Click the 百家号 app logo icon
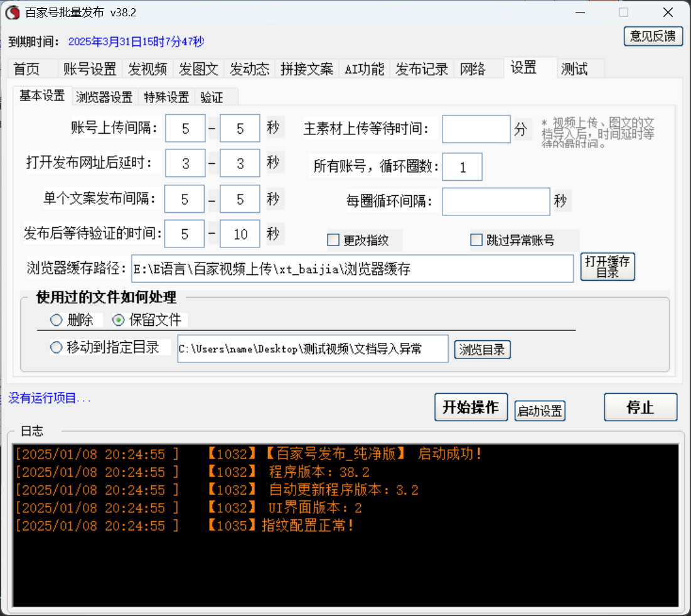This screenshot has width=691, height=616. pyautogui.click(x=13, y=13)
